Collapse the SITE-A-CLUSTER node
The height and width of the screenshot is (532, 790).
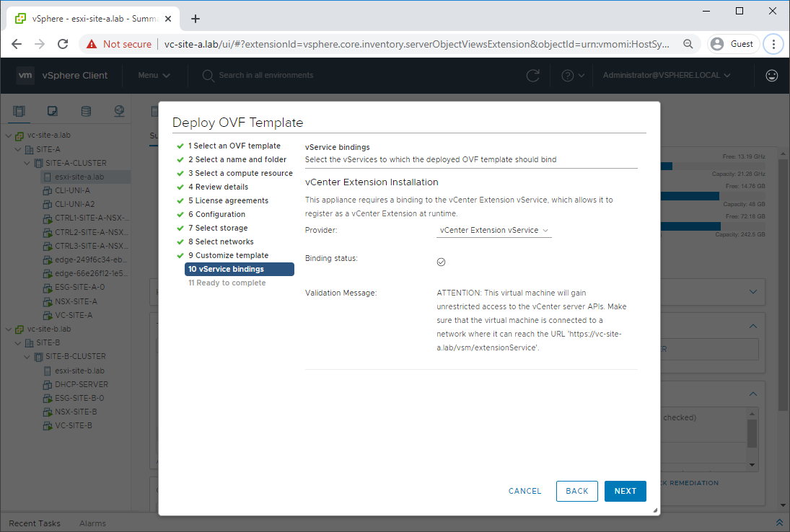coord(27,163)
